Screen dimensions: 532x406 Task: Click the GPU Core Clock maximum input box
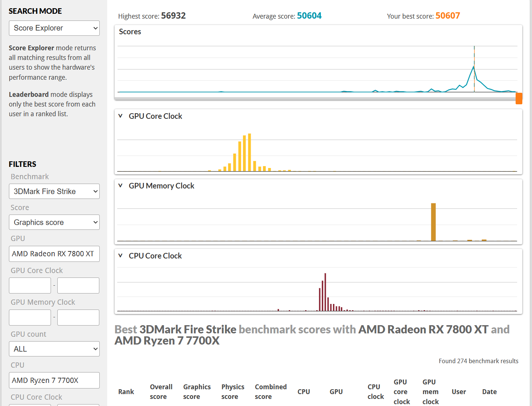pos(78,286)
